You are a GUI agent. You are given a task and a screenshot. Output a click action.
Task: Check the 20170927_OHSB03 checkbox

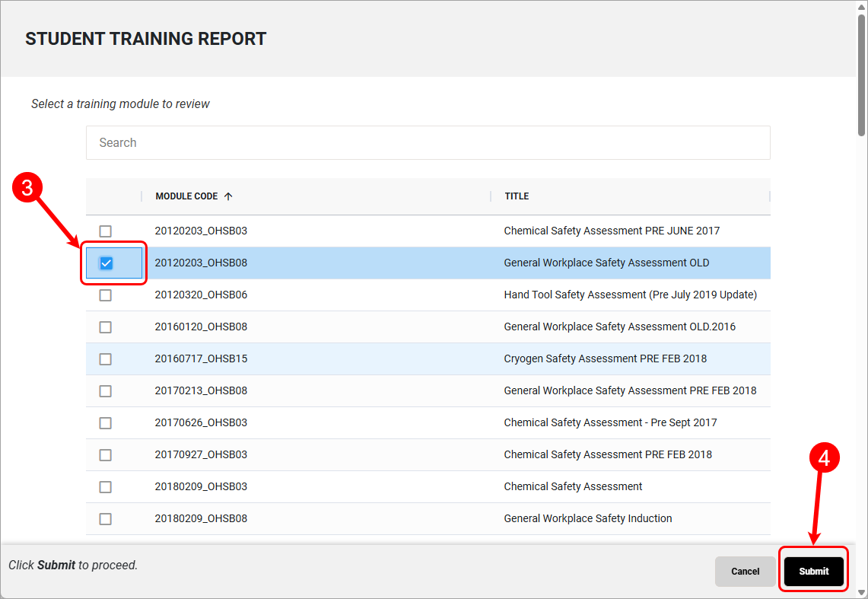tap(105, 455)
